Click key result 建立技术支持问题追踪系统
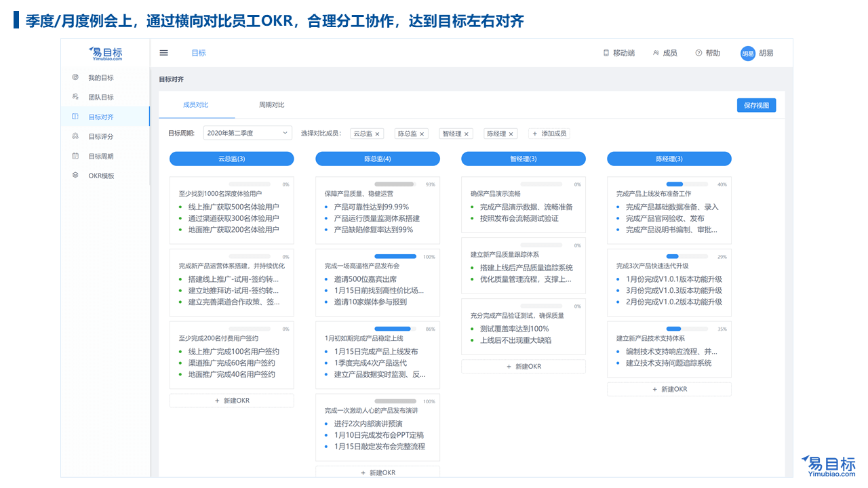 (669, 363)
